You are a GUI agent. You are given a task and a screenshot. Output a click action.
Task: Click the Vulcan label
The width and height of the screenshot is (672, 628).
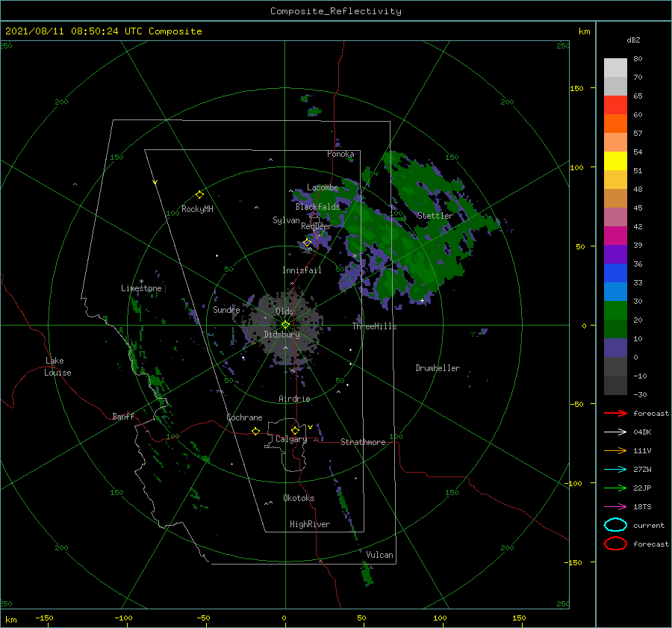(x=379, y=555)
